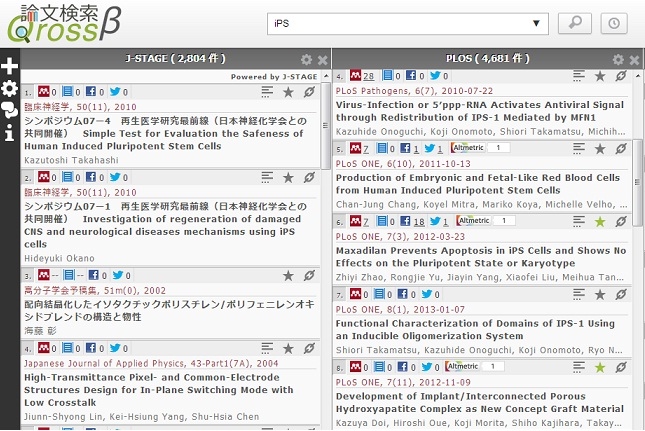Open the sidebar info icon
Viewport: 645px width, 431px height.
pyautogui.click(x=9, y=132)
